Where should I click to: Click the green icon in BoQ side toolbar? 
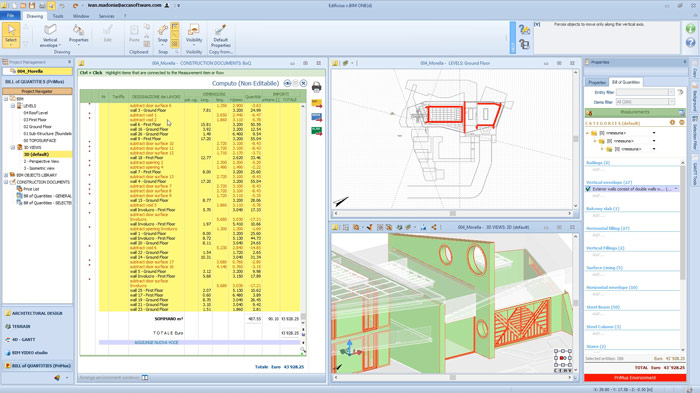[317, 131]
